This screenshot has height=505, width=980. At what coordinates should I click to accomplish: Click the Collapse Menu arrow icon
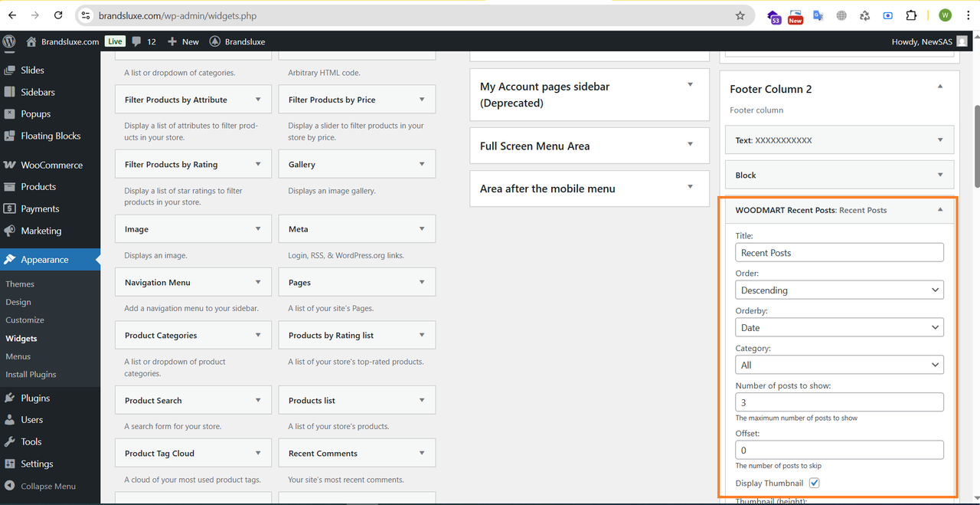coord(10,486)
